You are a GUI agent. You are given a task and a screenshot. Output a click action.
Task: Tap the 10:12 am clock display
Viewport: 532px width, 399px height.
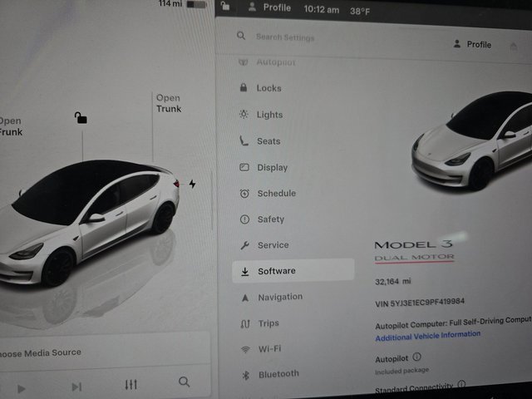pos(322,9)
